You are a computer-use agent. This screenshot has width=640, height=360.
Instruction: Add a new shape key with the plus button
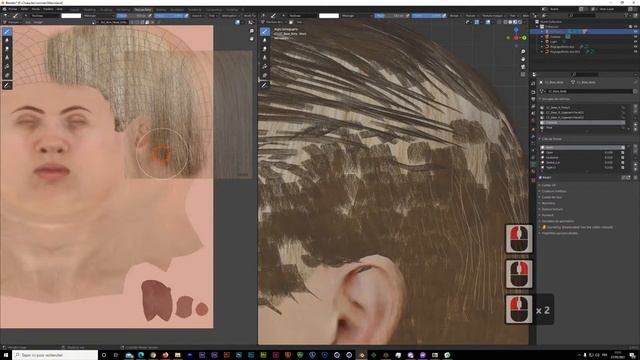635,147
